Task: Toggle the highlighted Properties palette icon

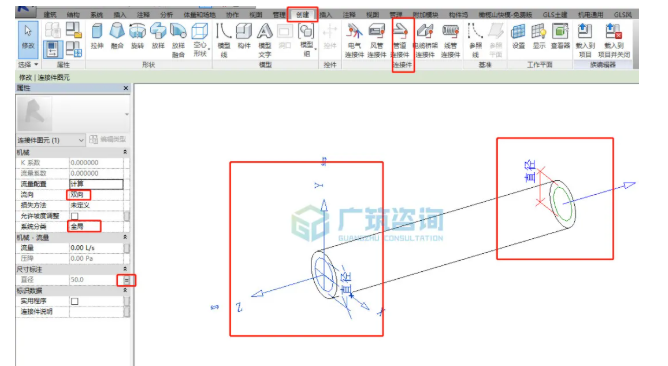Action: [x=52, y=49]
